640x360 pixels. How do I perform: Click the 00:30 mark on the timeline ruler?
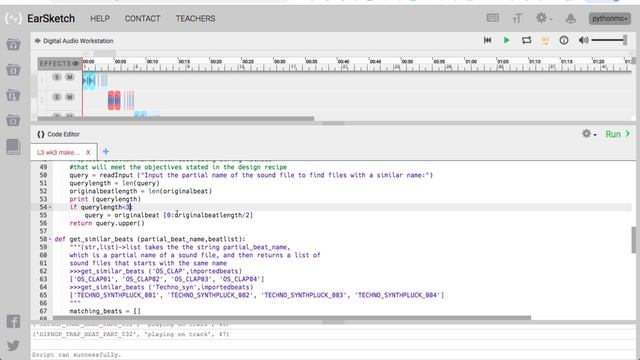[280, 62]
